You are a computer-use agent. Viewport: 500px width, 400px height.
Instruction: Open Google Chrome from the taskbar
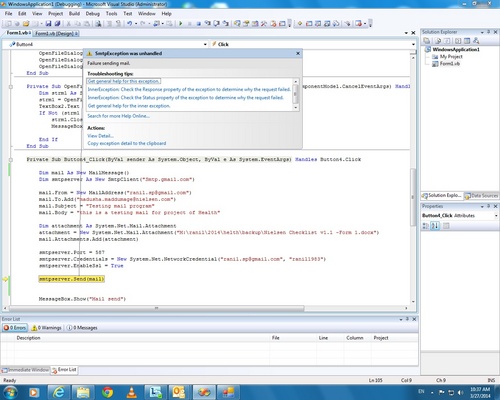click(x=107, y=392)
